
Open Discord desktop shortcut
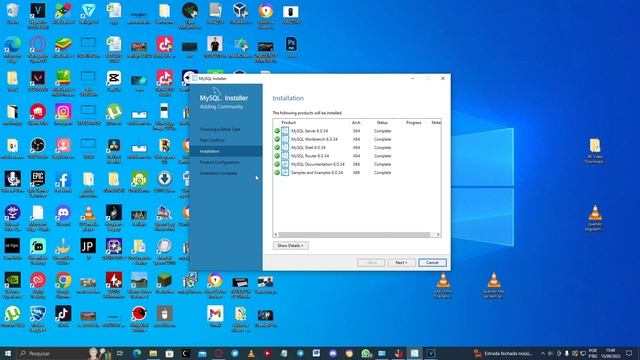pos(63,216)
